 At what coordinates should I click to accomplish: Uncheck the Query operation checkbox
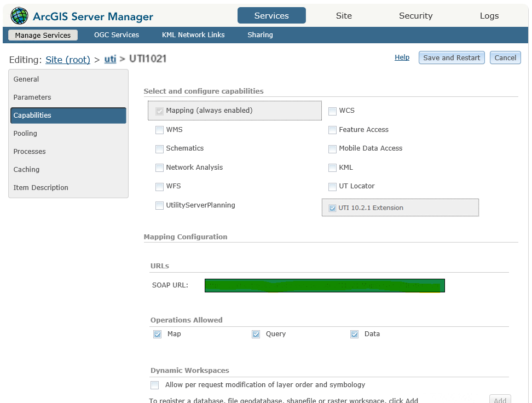pyautogui.click(x=256, y=335)
